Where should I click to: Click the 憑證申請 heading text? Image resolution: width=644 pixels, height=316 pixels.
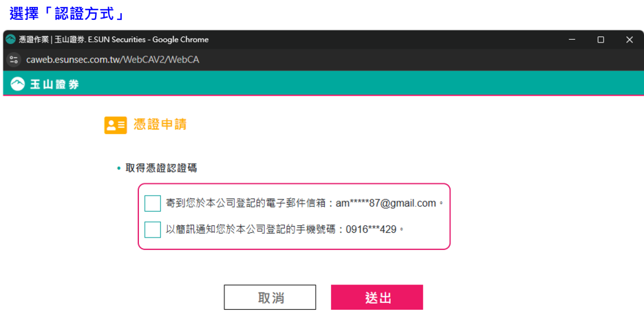160,124
